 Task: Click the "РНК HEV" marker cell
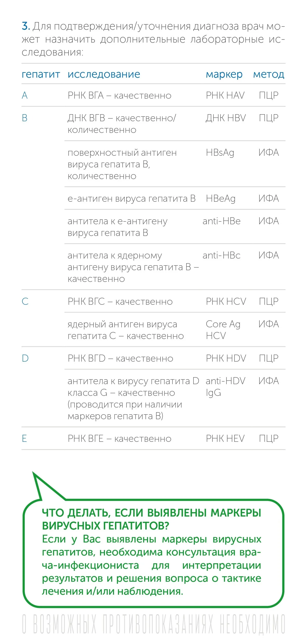pyautogui.click(x=225, y=438)
